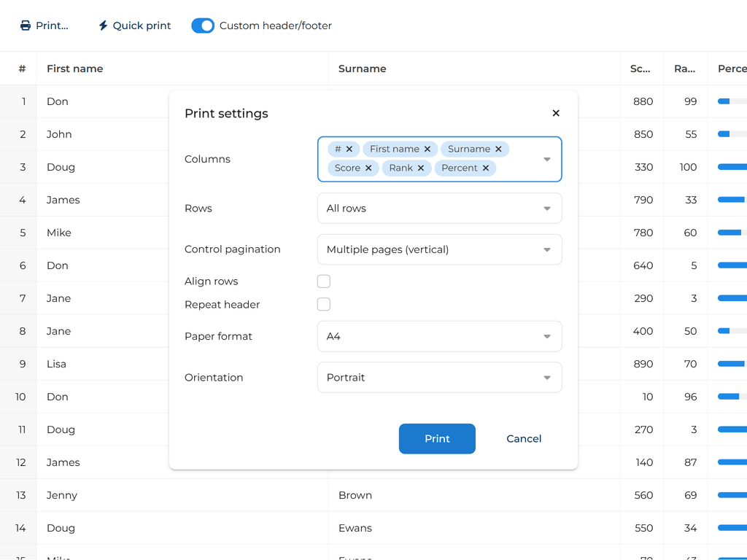Screen dimensions: 747x560
Task: Remove the 'Percent' column chip
Action: (486, 168)
